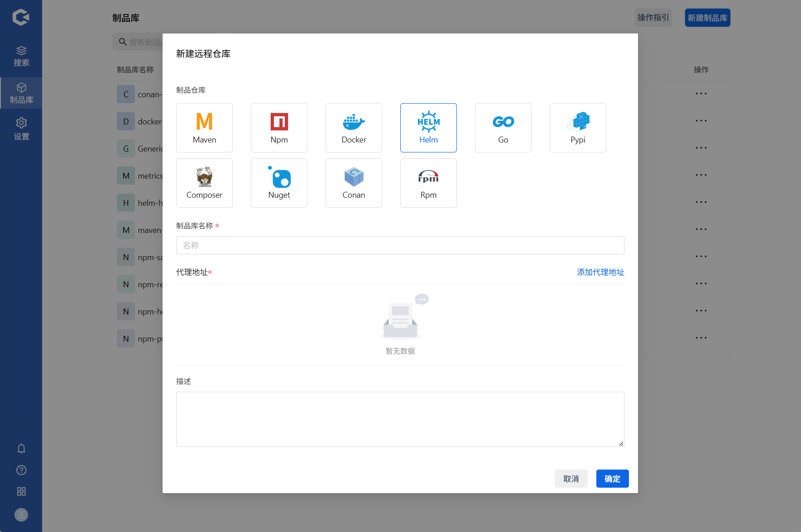Open the user avatar menu
The height and width of the screenshot is (532, 801).
(21, 515)
